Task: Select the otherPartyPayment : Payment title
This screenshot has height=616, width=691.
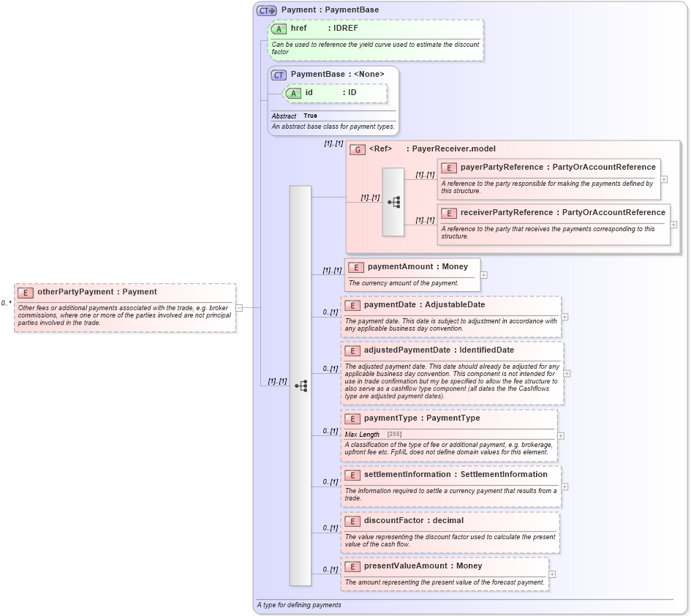Action: [97, 292]
